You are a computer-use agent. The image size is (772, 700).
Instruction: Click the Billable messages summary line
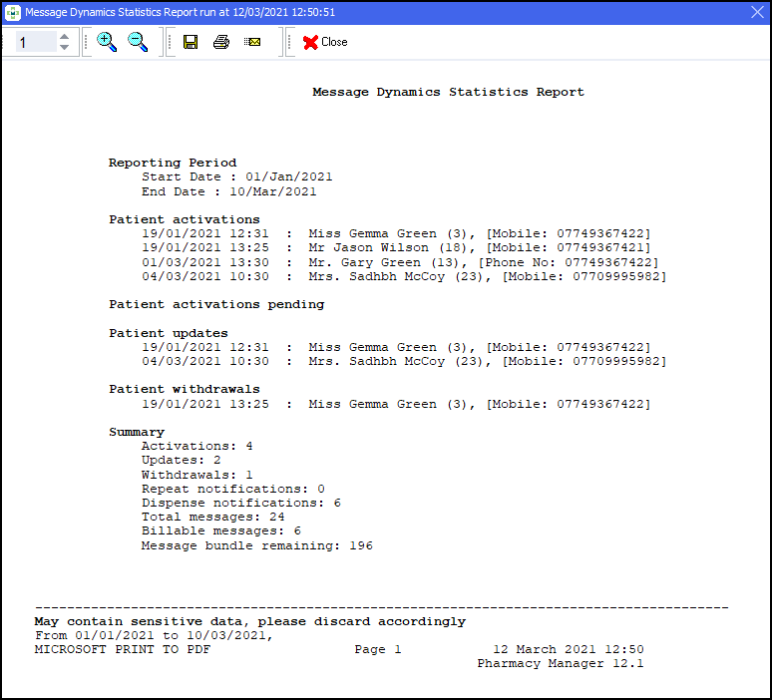[220, 531]
